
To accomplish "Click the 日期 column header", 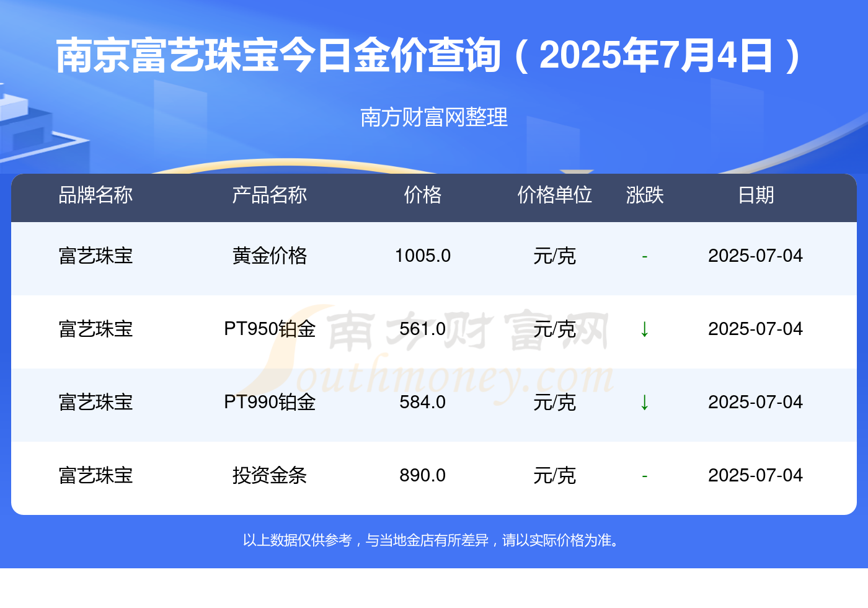I will coord(756,195).
